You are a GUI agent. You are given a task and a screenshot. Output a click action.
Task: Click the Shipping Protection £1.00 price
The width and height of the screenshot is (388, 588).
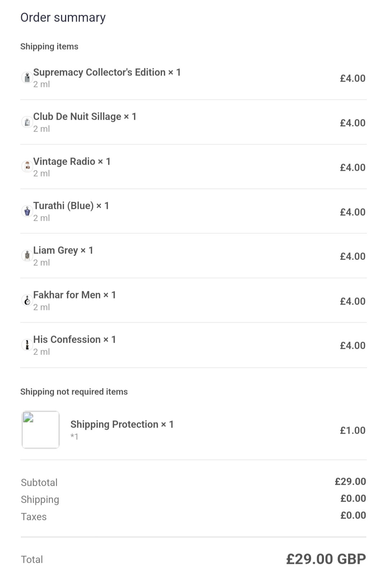[352, 430]
